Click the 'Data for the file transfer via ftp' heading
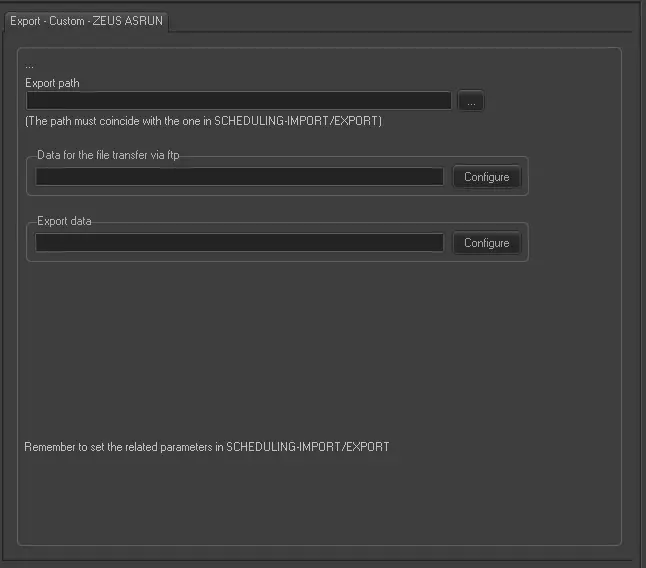This screenshot has width=646, height=568. [108, 155]
